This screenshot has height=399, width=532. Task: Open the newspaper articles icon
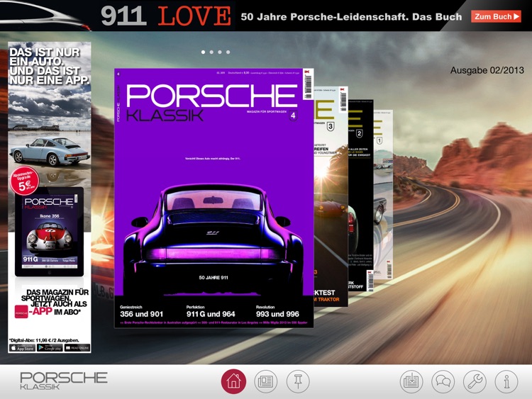265,382
